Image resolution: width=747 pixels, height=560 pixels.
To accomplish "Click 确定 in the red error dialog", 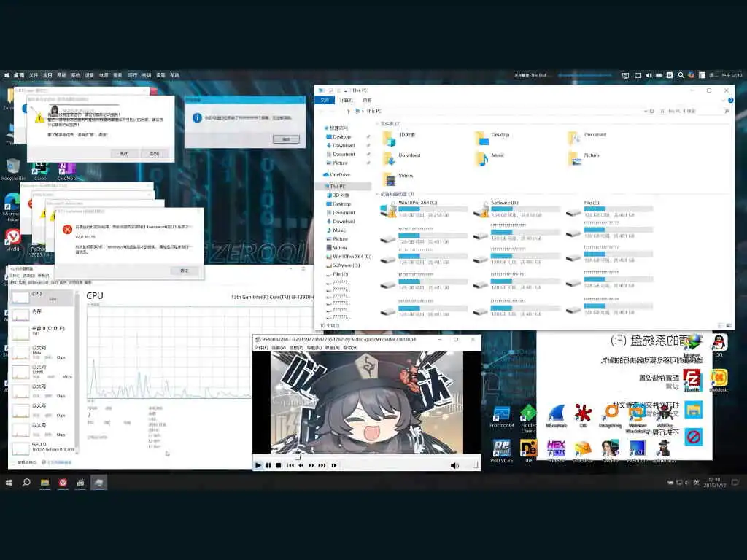I will click(x=185, y=271).
